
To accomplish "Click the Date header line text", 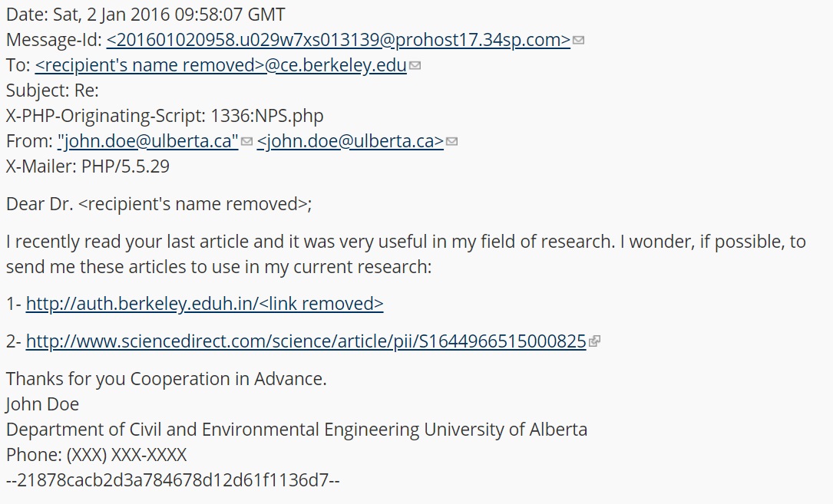I will point(145,15).
